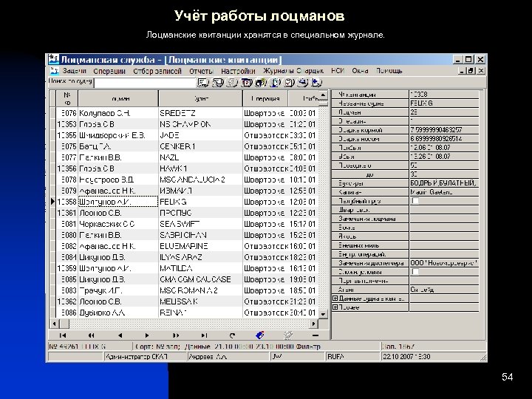Viewport: 532px width, 399px height.
Task: Select the row with ship MELISSA K
Action: coord(188,301)
